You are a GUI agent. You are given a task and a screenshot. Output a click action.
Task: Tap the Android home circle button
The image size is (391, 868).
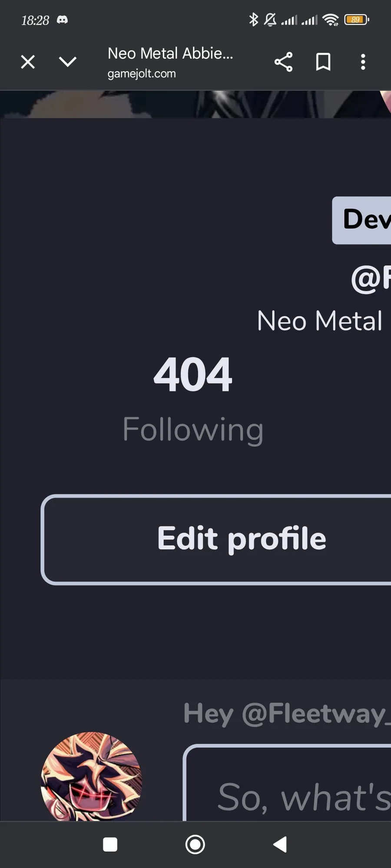coord(195,845)
